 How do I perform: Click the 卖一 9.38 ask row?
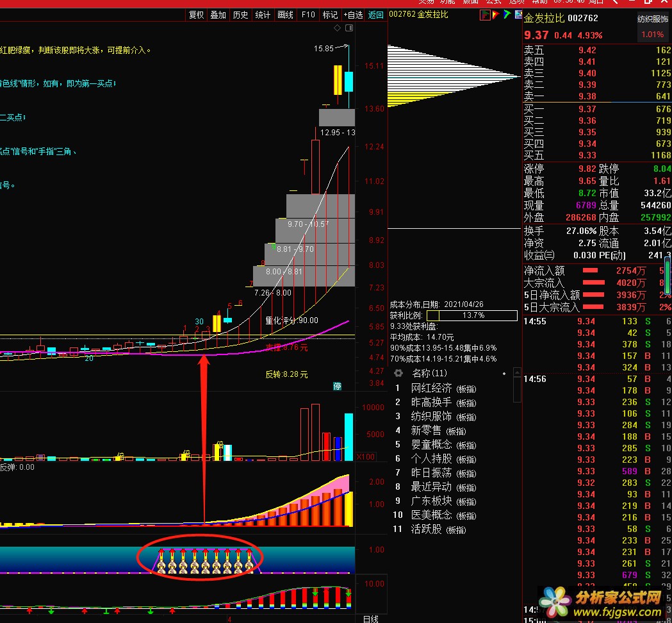pyautogui.click(x=597, y=97)
